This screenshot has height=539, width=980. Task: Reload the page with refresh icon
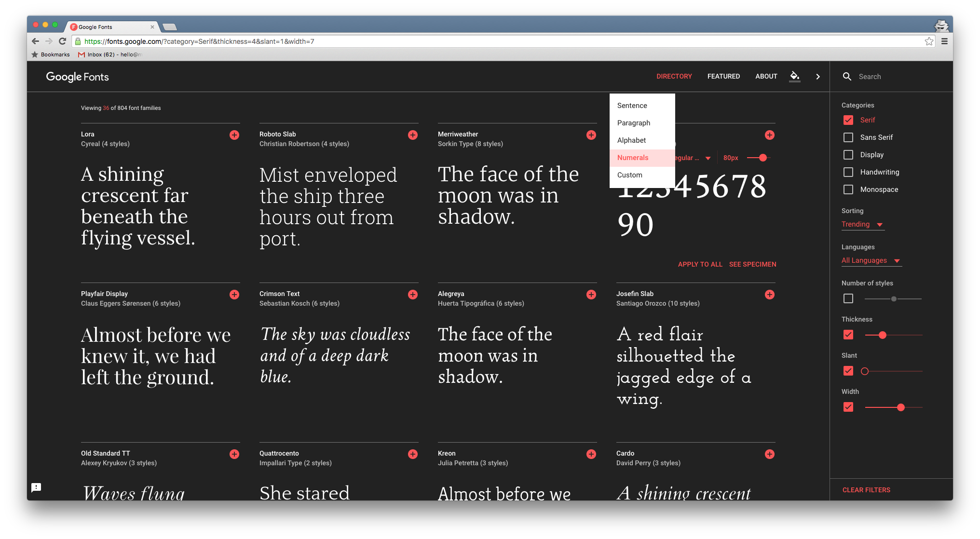click(62, 41)
